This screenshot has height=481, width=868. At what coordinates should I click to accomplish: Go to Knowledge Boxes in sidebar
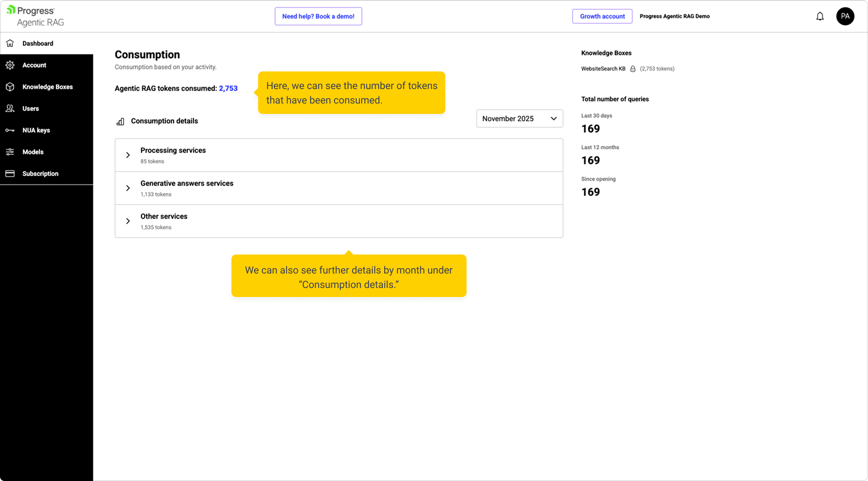[x=47, y=87]
